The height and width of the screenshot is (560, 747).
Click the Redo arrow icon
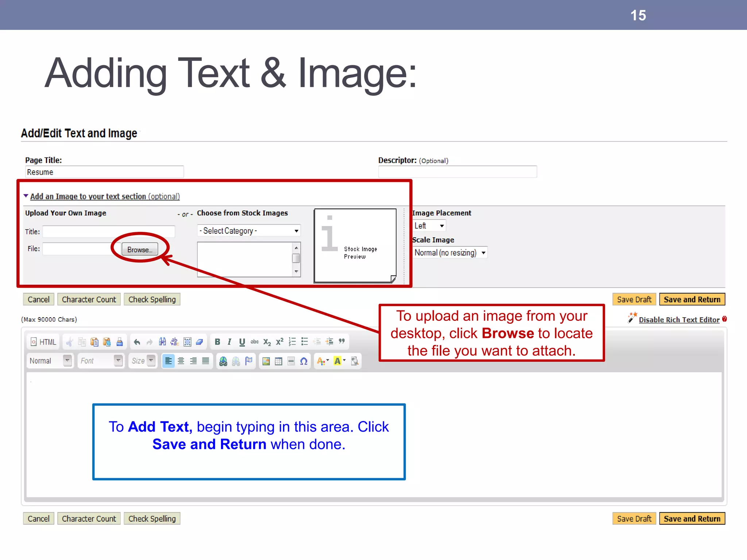(x=149, y=342)
